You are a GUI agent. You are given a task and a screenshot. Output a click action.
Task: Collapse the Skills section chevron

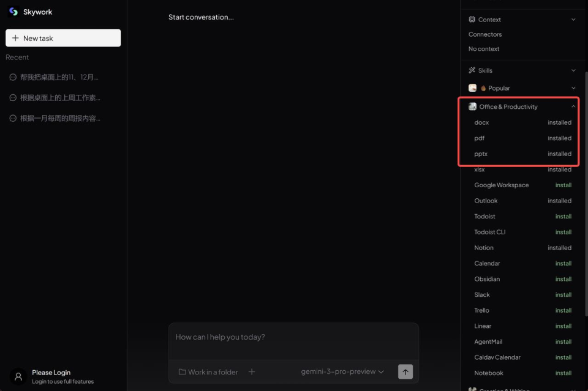pos(573,70)
